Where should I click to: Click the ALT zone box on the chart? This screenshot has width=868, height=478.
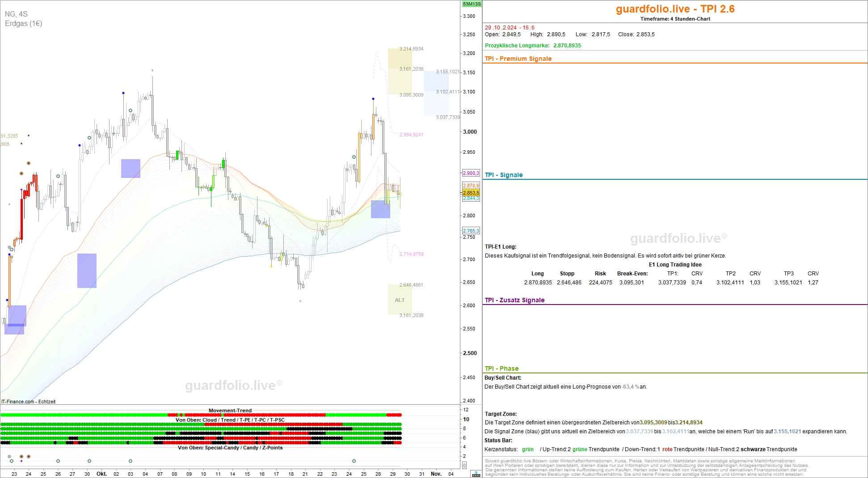400,300
